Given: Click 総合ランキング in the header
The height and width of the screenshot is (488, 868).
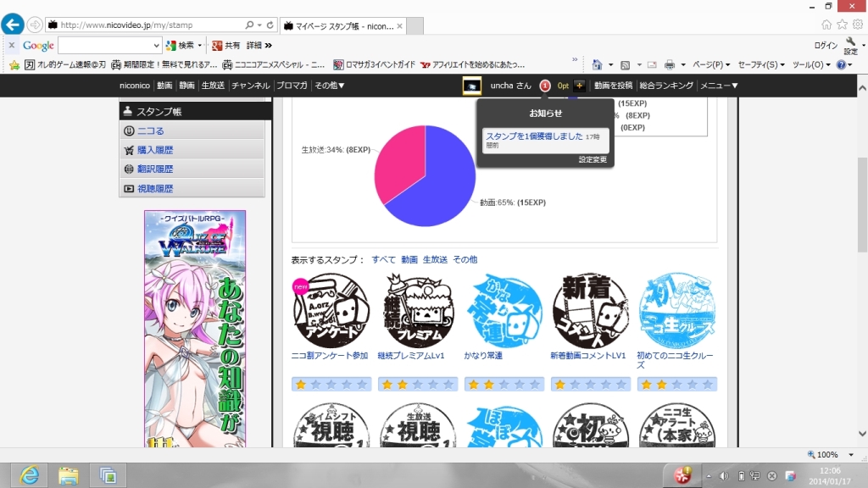Looking at the screenshot, I should [x=666, y=86].
